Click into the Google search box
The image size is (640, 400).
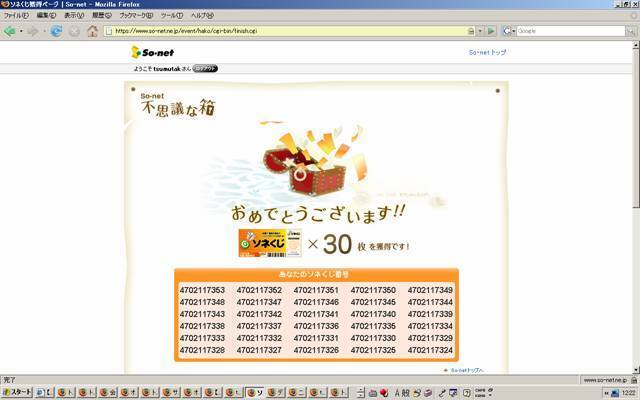[570, 31]
